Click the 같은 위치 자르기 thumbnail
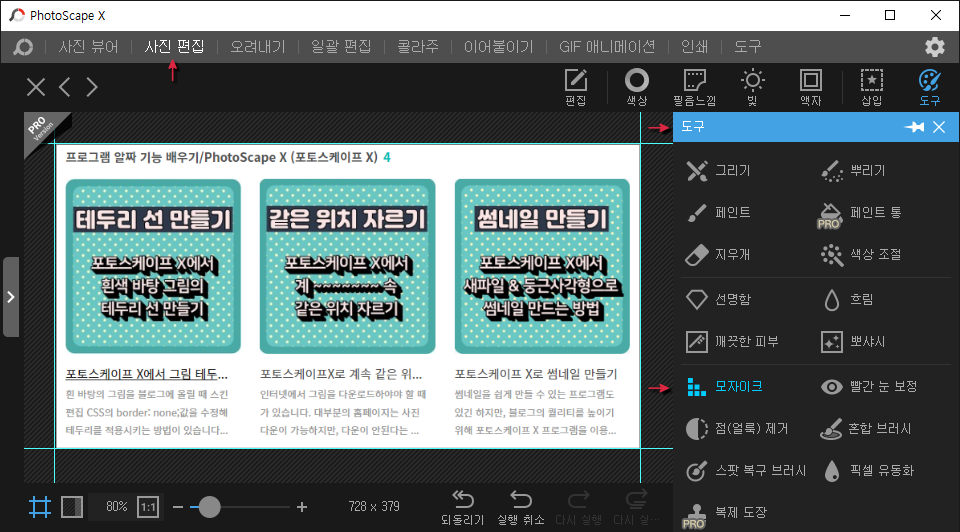Image resolution: width=960 pixels, height=532 pixels. click(347, 266)
